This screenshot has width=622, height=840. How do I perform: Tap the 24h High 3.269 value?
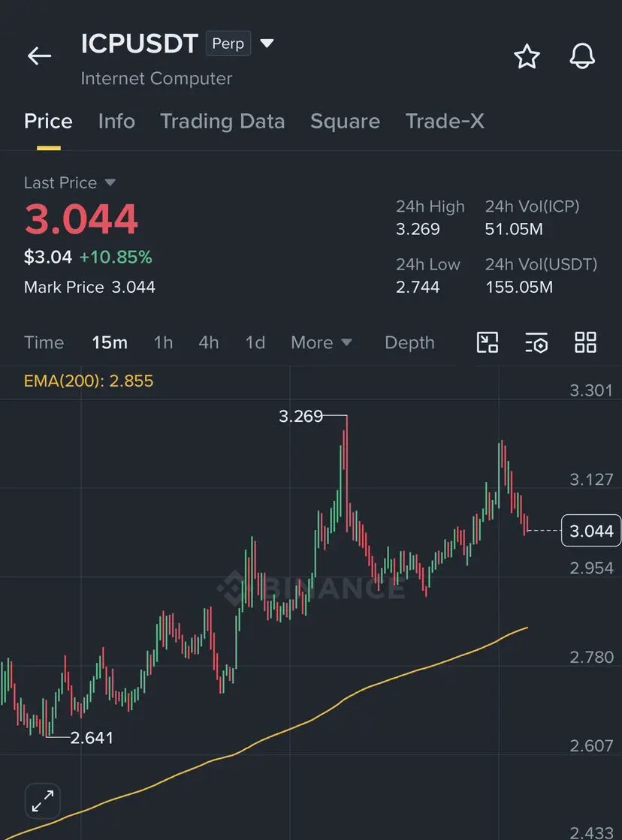tap(418, 229)
